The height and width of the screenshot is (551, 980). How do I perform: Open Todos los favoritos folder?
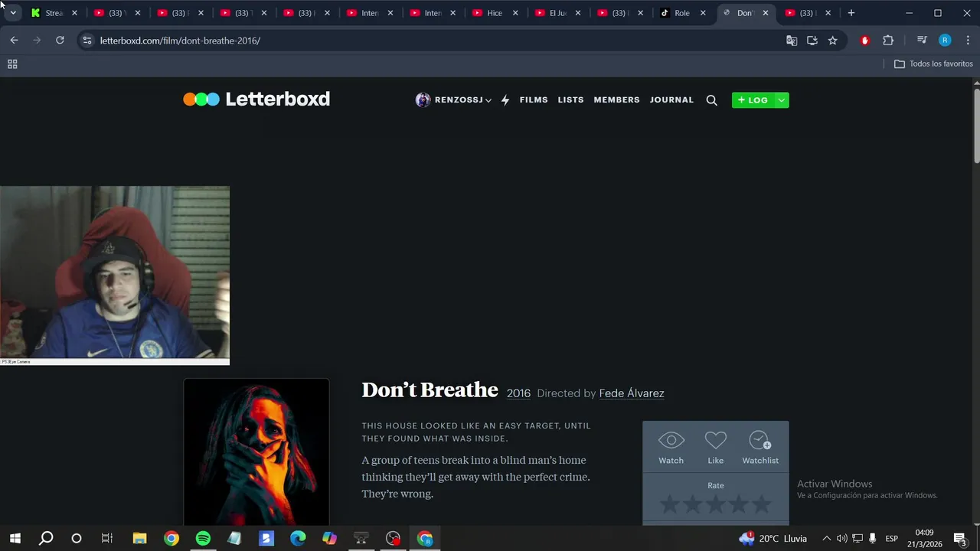[x=933, y=64]
